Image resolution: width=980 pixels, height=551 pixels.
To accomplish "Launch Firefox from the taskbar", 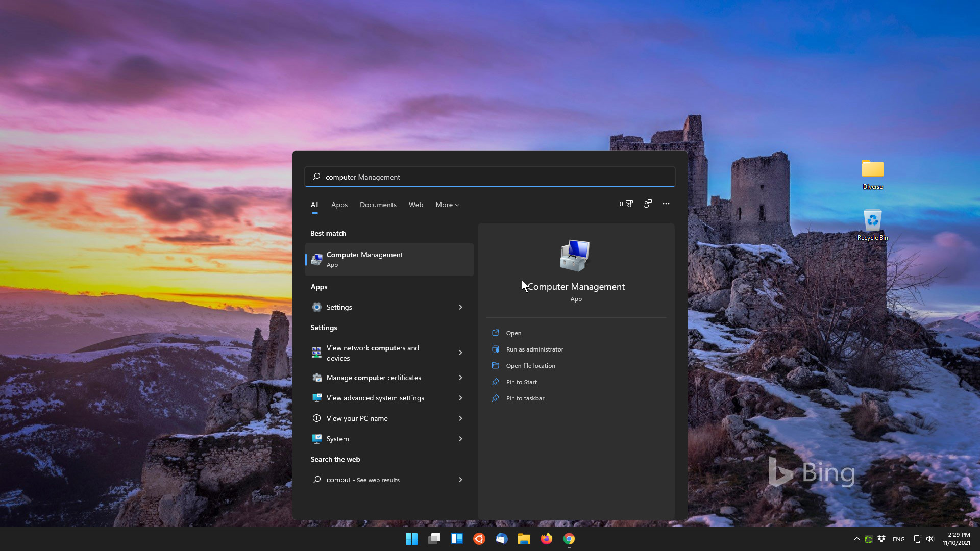I will (547, 539).
